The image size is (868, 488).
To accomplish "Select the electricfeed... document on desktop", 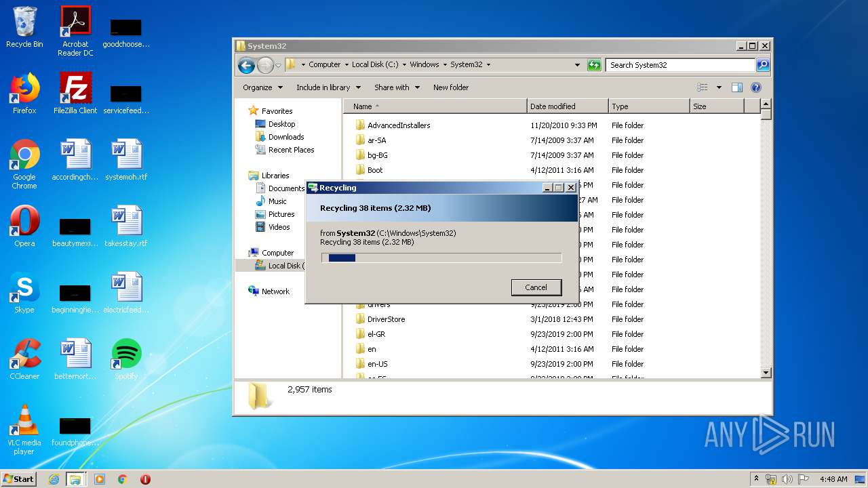I will pyautogui.click(x=126, y=293).
